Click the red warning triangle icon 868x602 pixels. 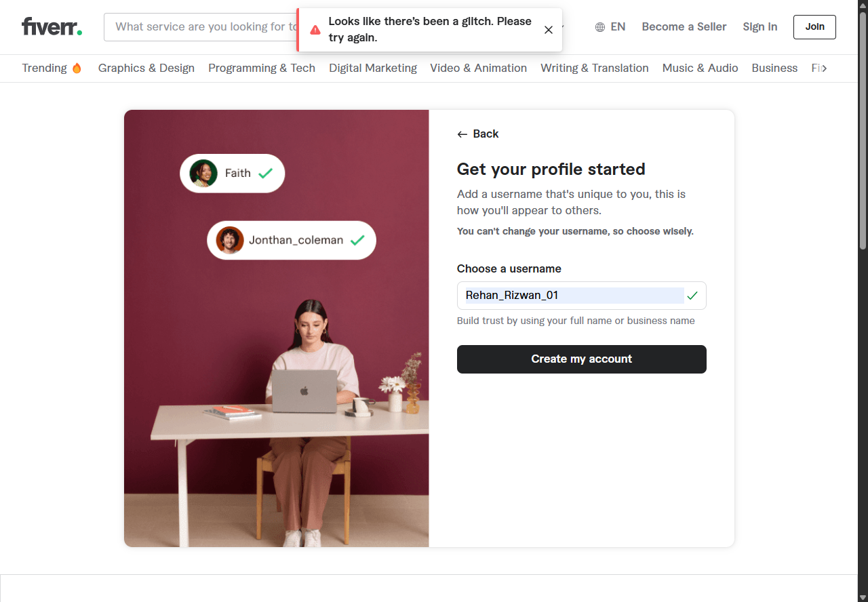coord(315,30)
